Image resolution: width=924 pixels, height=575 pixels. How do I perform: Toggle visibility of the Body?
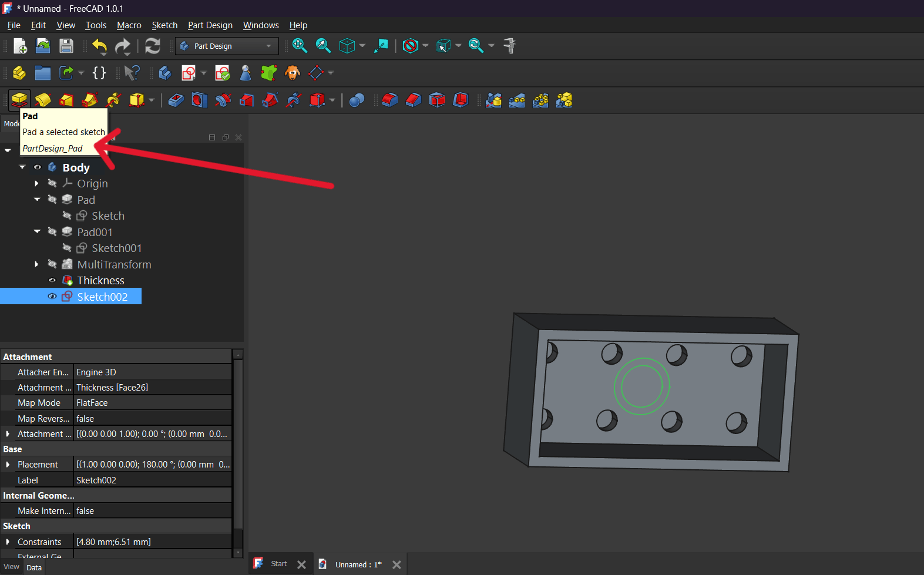[38, 167]
